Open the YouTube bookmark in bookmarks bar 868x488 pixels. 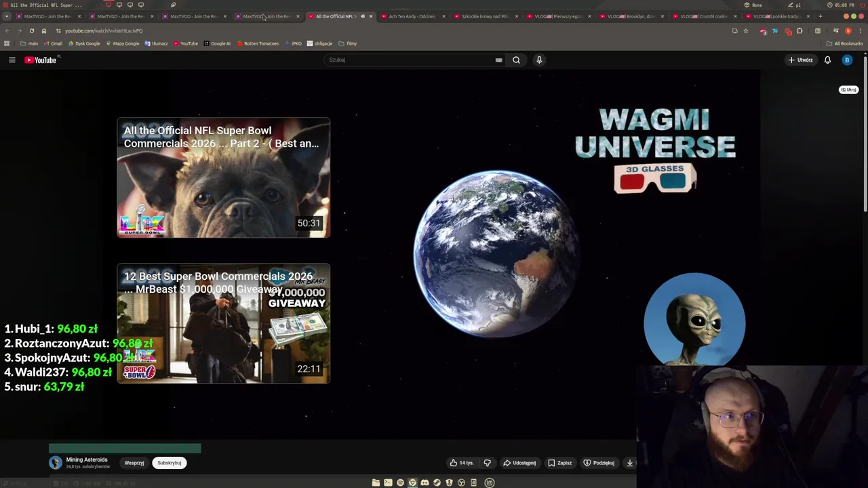[186, 43]
